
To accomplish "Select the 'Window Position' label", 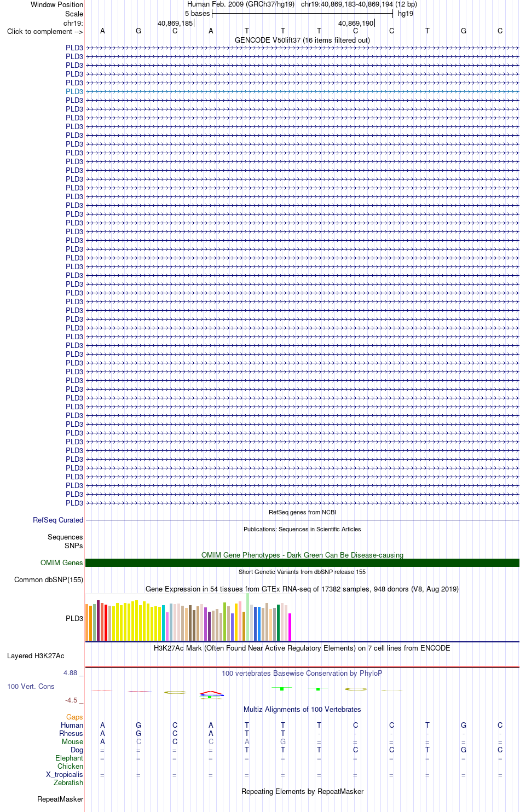I will point(57,4).
